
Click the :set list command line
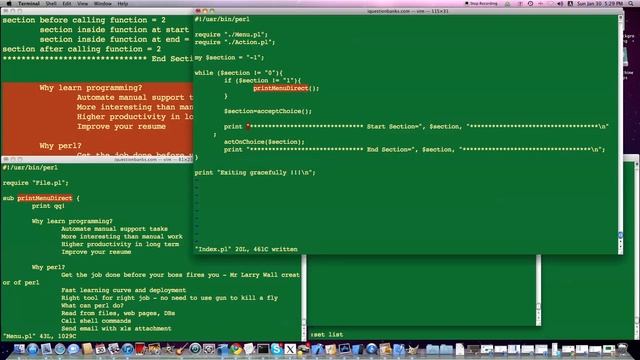coord(327,335)
